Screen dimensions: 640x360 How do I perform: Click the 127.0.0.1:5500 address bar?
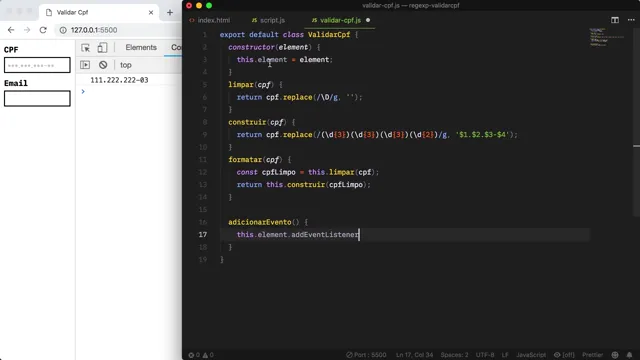click(x=94, y=30)
